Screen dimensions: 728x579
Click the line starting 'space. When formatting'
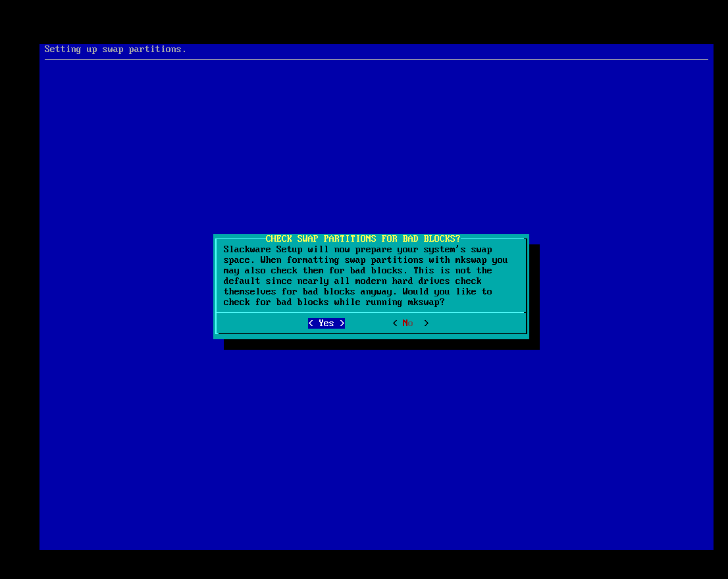(x=365, y=260)
